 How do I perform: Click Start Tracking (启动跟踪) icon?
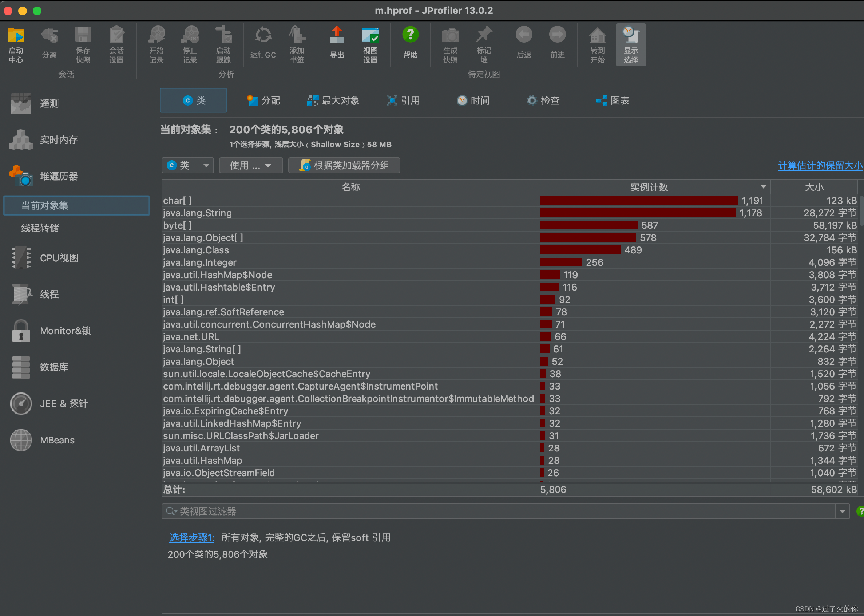(x=224, y=45)
